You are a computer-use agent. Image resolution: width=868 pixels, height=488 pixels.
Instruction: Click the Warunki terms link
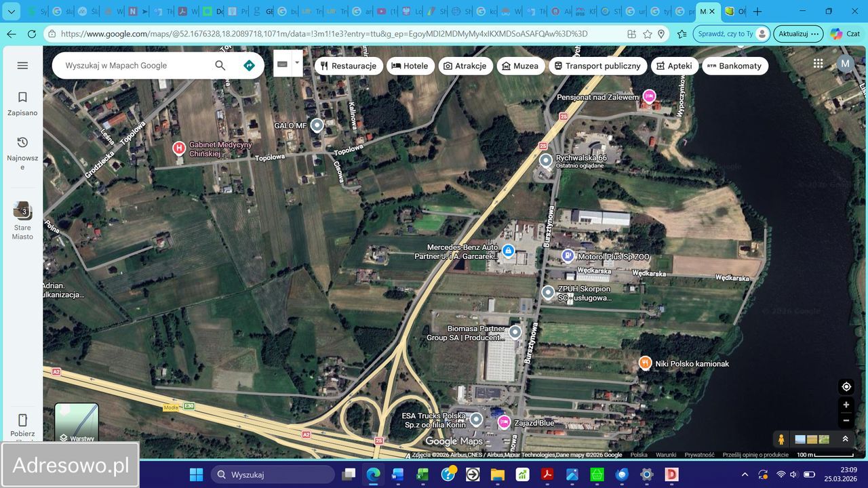point(666,455)
